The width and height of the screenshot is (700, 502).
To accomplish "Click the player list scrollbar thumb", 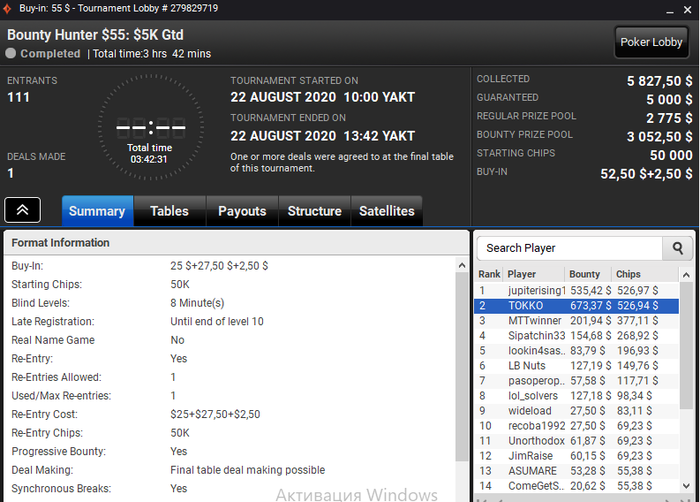I will [x=686, y=345].
